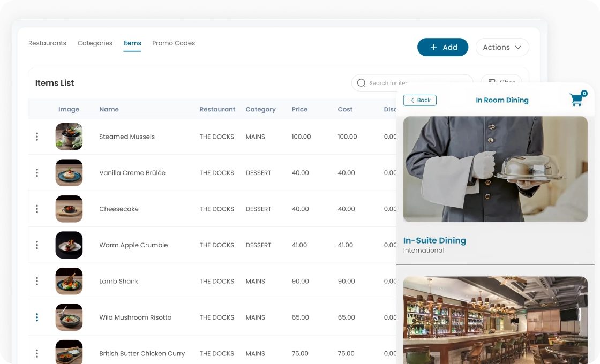Click the three-dot menu for Steamed Mussels

37,136
